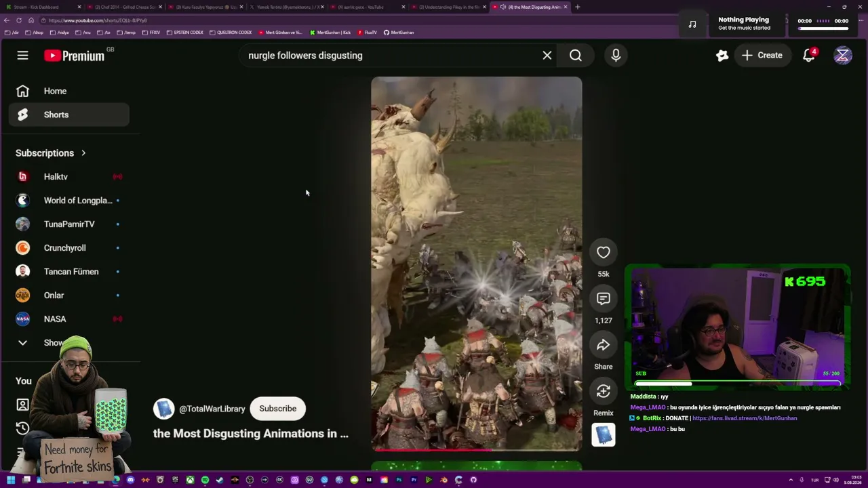
Task: Open Discord from the taskbar
Action: (x=130, y=480)
